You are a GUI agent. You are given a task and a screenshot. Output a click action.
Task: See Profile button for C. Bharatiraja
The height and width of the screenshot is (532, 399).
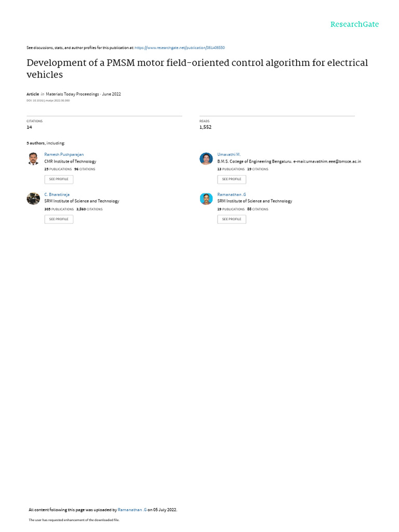click(x=59, y=219)
